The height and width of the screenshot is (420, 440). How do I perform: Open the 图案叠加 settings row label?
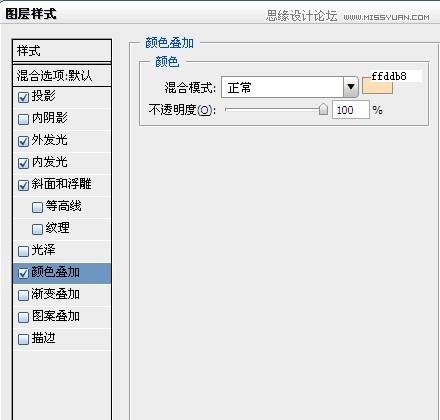pyautogui.click(x=56, y=316)
